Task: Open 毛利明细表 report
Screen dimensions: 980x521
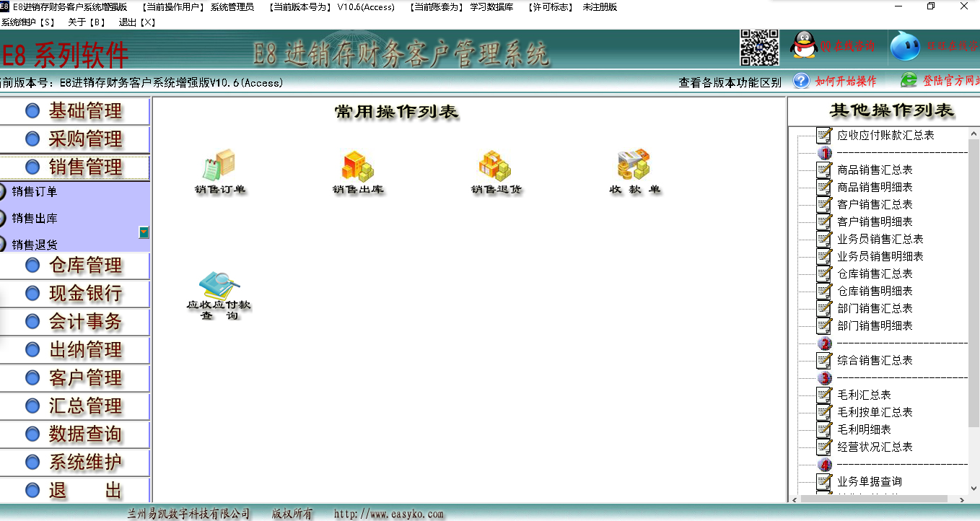Action: (x=864, y=429)
